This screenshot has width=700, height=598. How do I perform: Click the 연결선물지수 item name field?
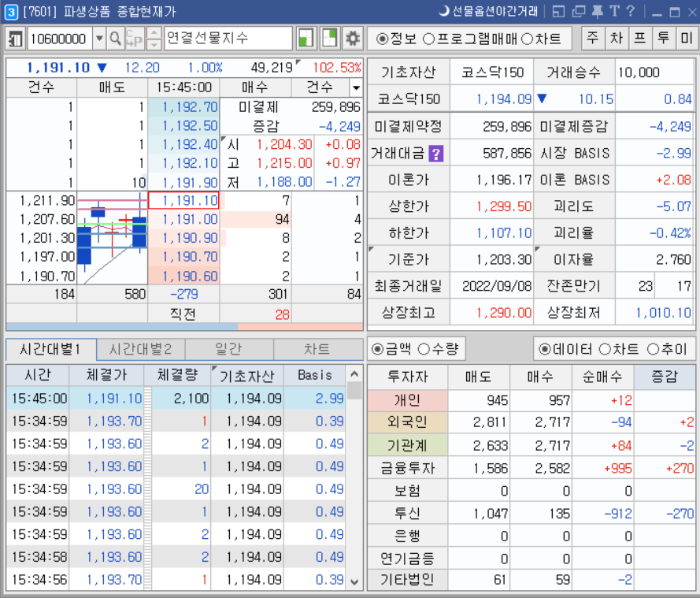(228, 39)
